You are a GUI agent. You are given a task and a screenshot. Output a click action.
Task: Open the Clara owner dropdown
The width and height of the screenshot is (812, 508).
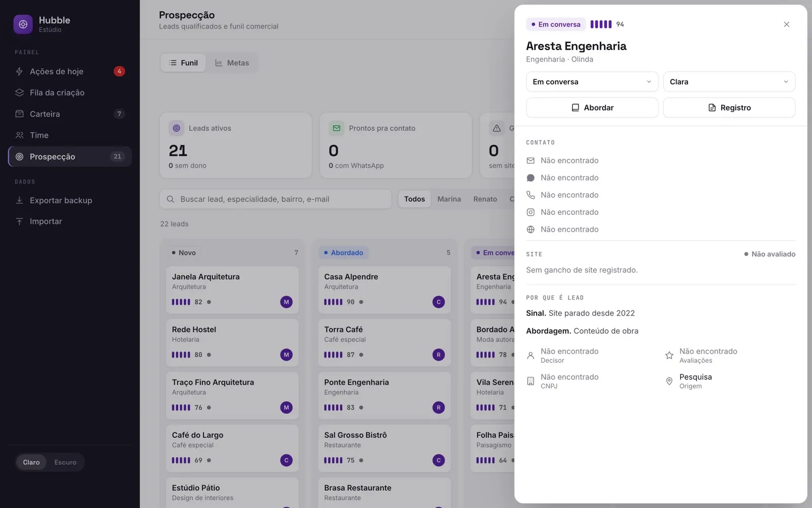coord(729,82)
